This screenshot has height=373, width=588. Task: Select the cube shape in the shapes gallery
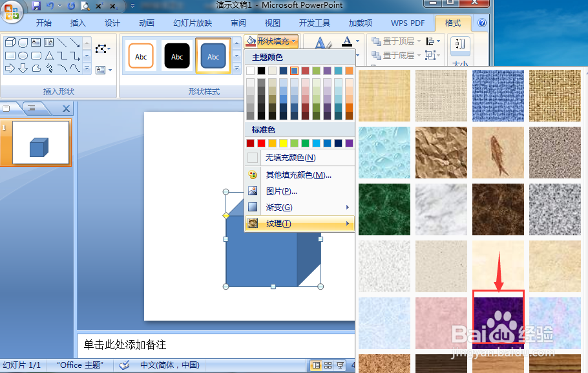tap(10, 43)
